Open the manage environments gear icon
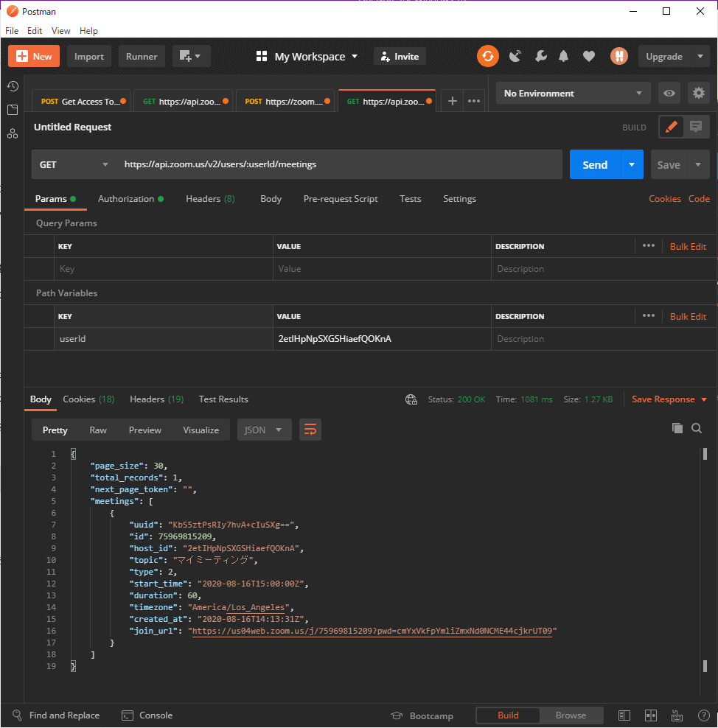Image resolution: width=718 pixels, height=728 pixels. click(699, 93)
